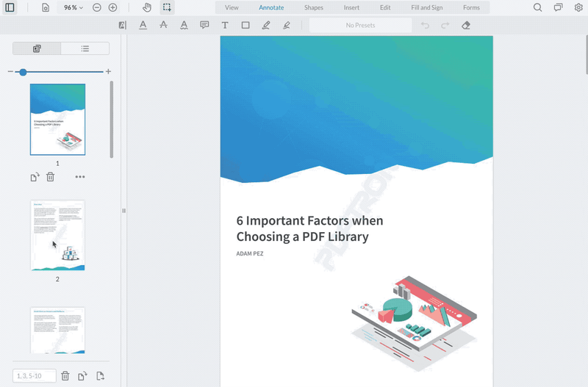The image size is (588, 387).
Task: Open the Fill and Sign tab
Action: click(x=427, y=7)
